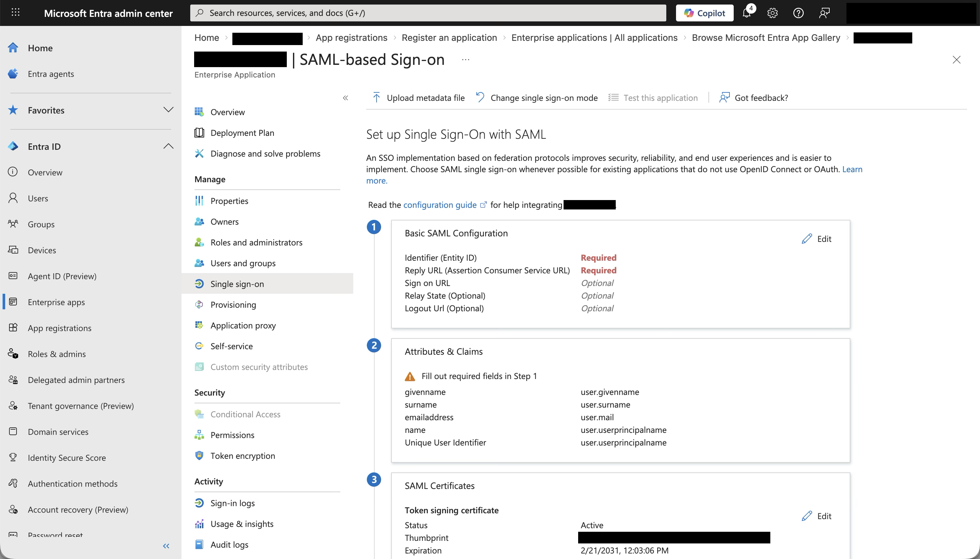Click Enterprise applications | All applications breadcrumb

pos(594,38)
